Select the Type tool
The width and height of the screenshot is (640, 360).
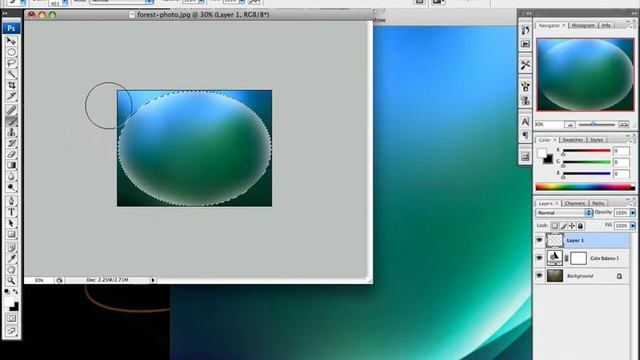click(x=11, y=212)
